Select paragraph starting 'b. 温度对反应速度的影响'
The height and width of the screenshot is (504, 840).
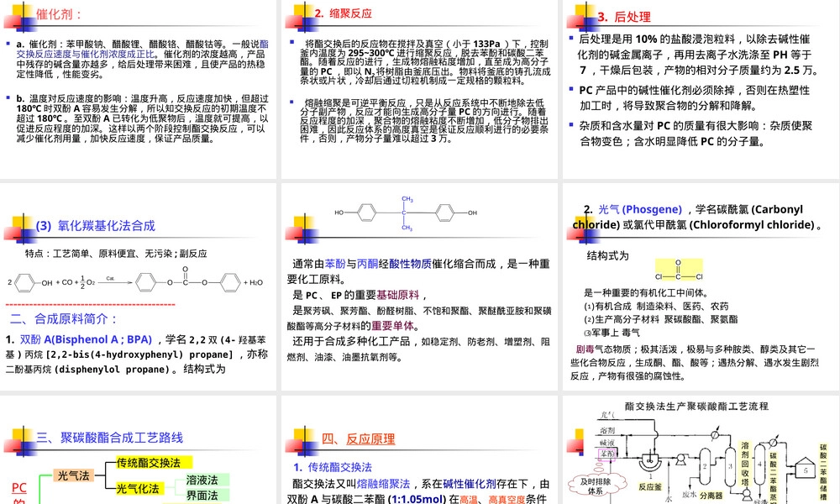pyautogui.click(x=142, y=118)
